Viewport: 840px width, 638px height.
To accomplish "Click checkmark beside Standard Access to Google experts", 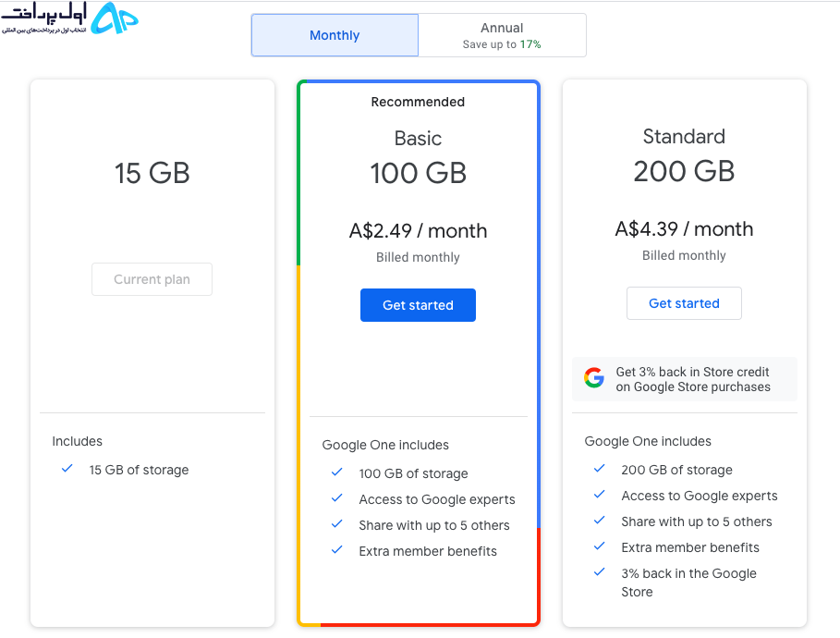I will coord(600,495).
